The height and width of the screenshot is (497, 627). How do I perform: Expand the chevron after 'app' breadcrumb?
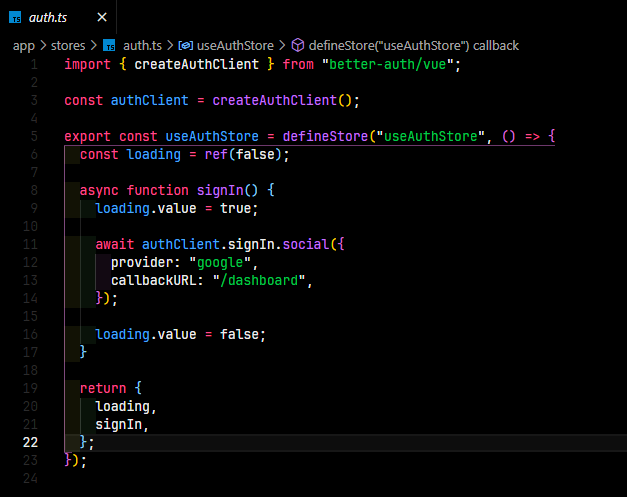coord(43,46)
